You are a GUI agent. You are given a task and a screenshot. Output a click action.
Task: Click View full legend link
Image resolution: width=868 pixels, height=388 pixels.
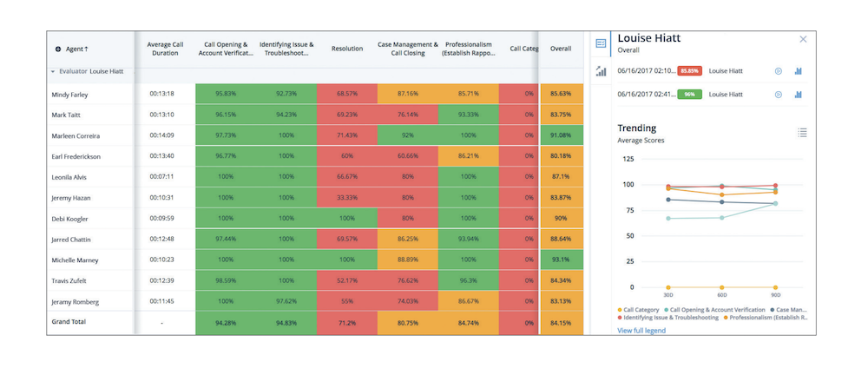(x=641, y=331)
